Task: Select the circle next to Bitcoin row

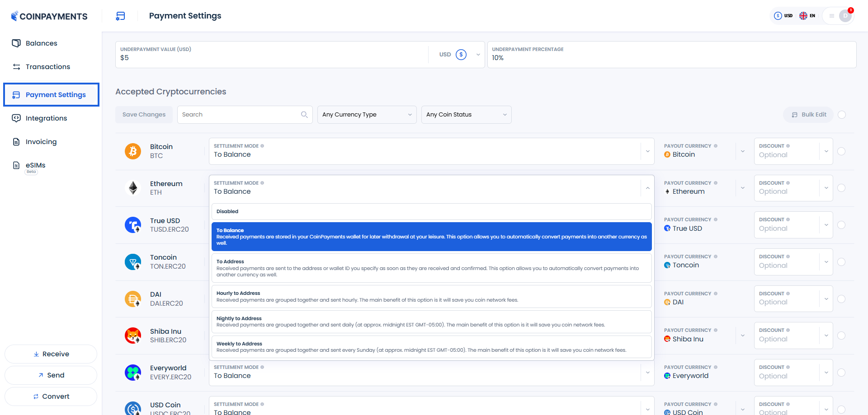Action: coord(841,151)
